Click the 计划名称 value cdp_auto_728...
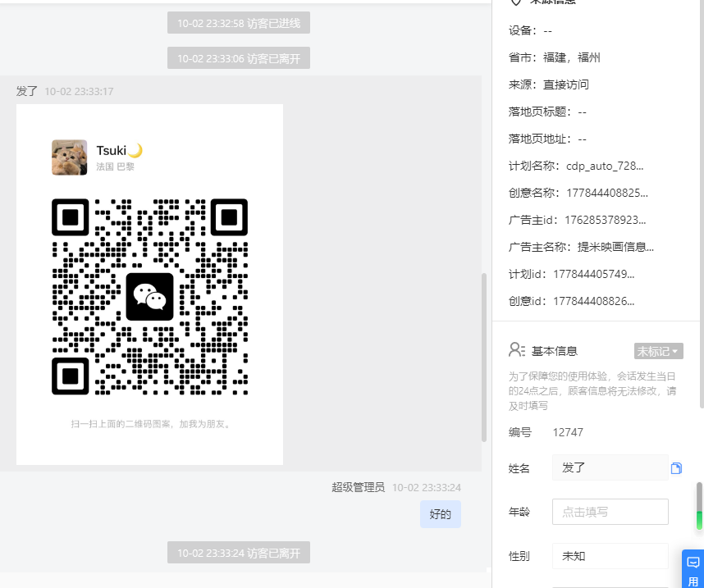Viewport: 704px width, 588px height. 605,166
